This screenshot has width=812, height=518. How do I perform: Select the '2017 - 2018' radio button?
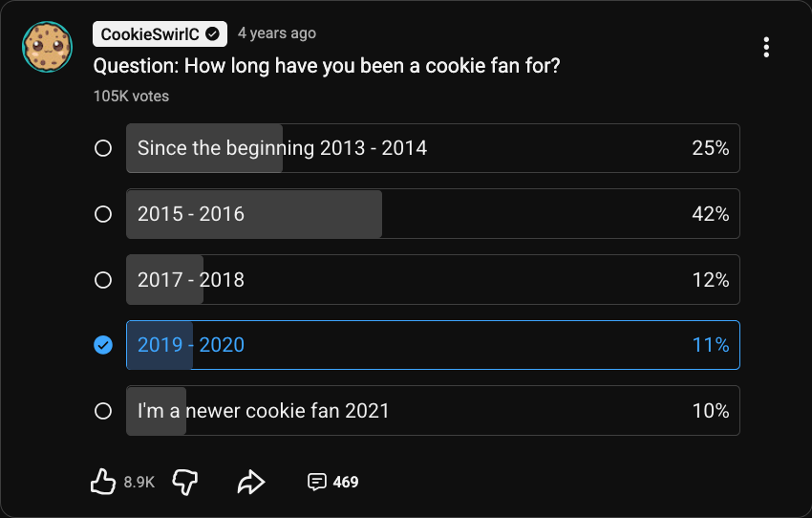[x=103, y=280]
